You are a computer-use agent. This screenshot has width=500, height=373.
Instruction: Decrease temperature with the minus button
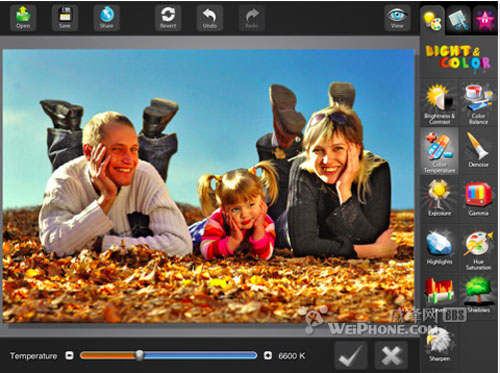pos(69,356)
